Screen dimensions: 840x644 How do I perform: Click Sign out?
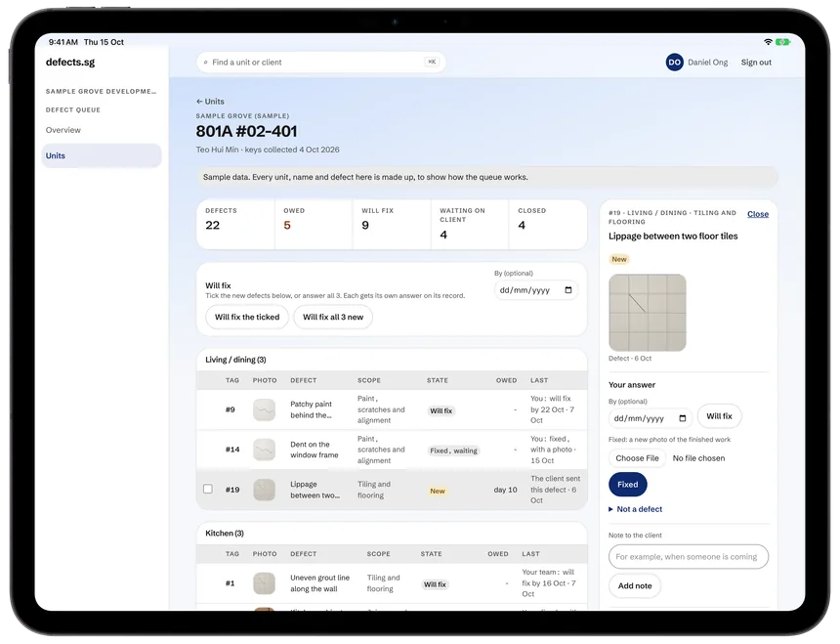point(756,63)
